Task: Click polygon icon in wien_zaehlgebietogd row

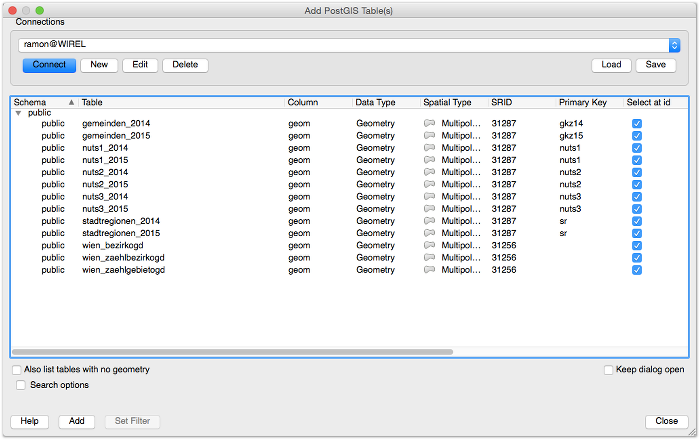Action: [x=429, y=270]
